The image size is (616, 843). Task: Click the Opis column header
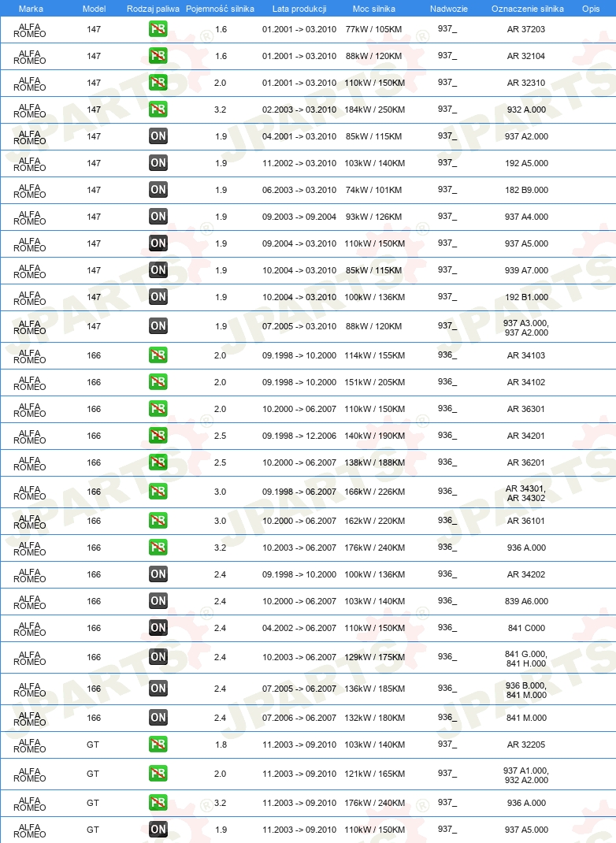(591, 9)
